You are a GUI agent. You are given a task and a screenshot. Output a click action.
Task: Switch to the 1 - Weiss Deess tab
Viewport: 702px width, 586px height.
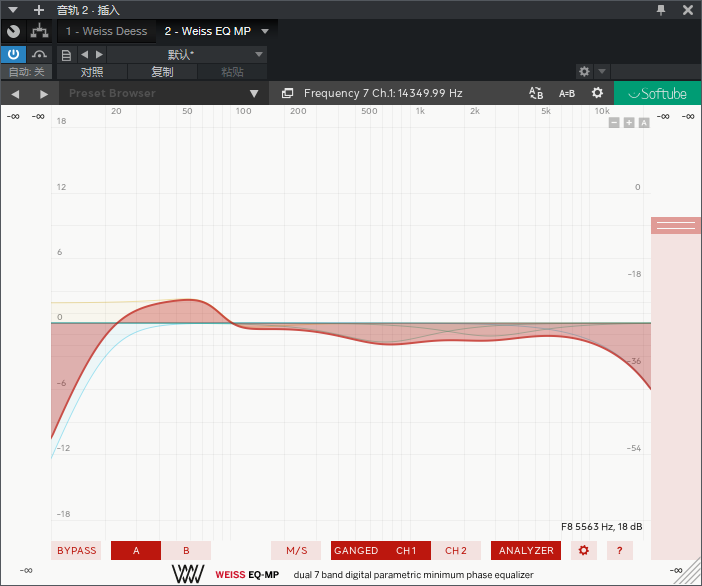coord(107,31)
